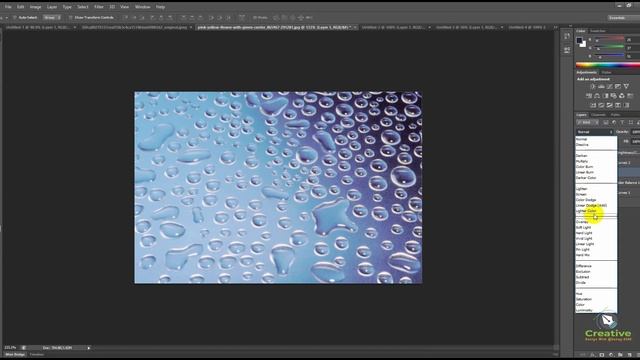Viewport: 640px width, 360px height.
Task: Add a Color Lookup adjustment
Action: coord(630,96)
